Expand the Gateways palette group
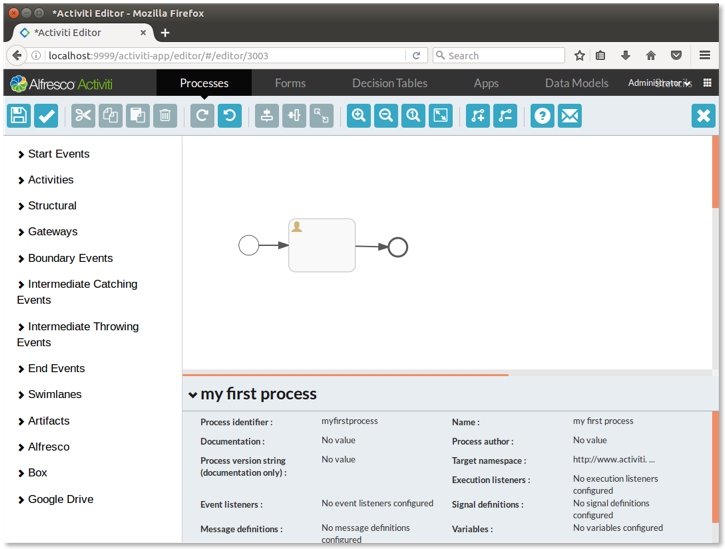This screenshot has width=725, height=549. coord(52,232)
